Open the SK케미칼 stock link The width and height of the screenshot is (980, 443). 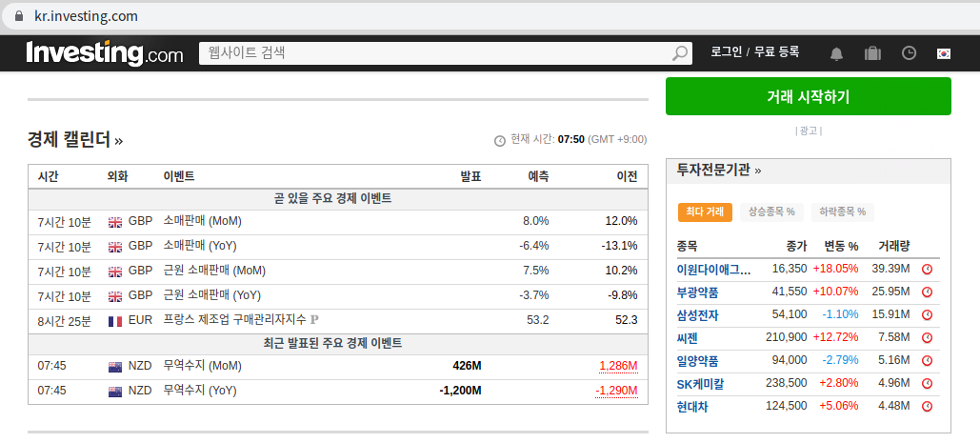701,384
